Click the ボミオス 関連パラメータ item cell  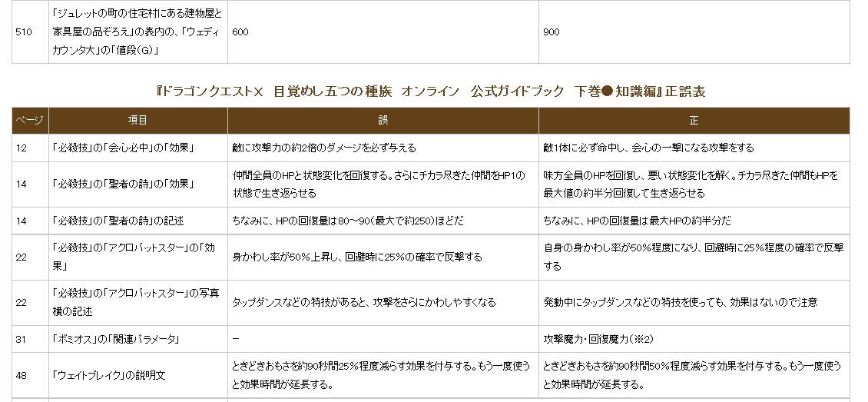coord(137,339)
